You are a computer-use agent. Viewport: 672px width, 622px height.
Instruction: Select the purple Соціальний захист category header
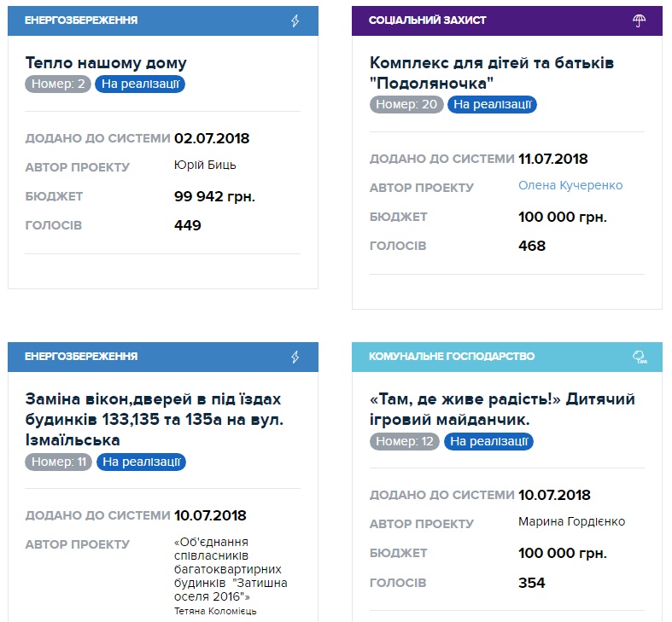478,20
